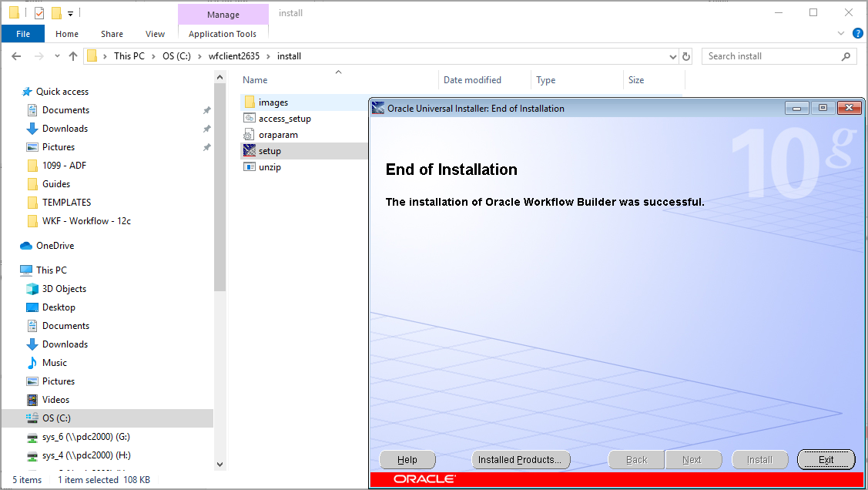Click the Up directory arrow

(x=73, y=56)
